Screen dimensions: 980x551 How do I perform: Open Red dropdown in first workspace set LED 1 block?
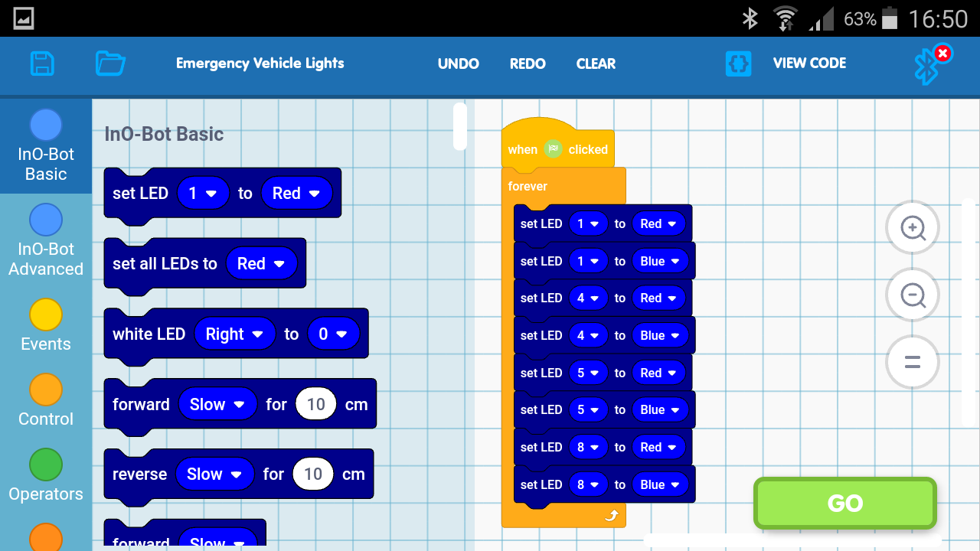(x=658, y=224)
